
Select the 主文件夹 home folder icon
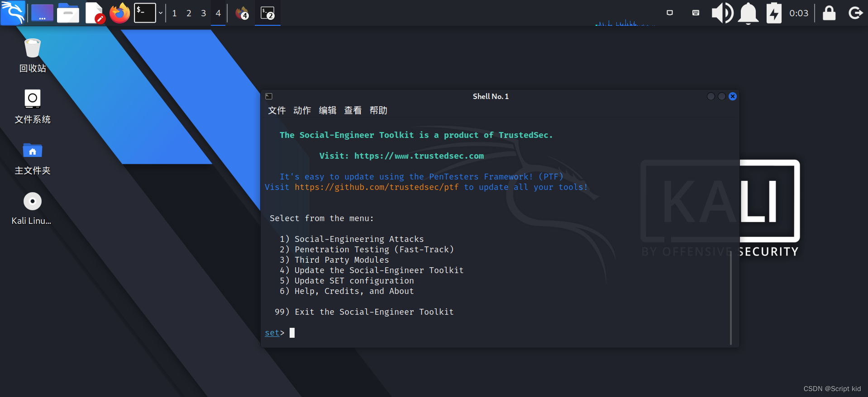33,158
